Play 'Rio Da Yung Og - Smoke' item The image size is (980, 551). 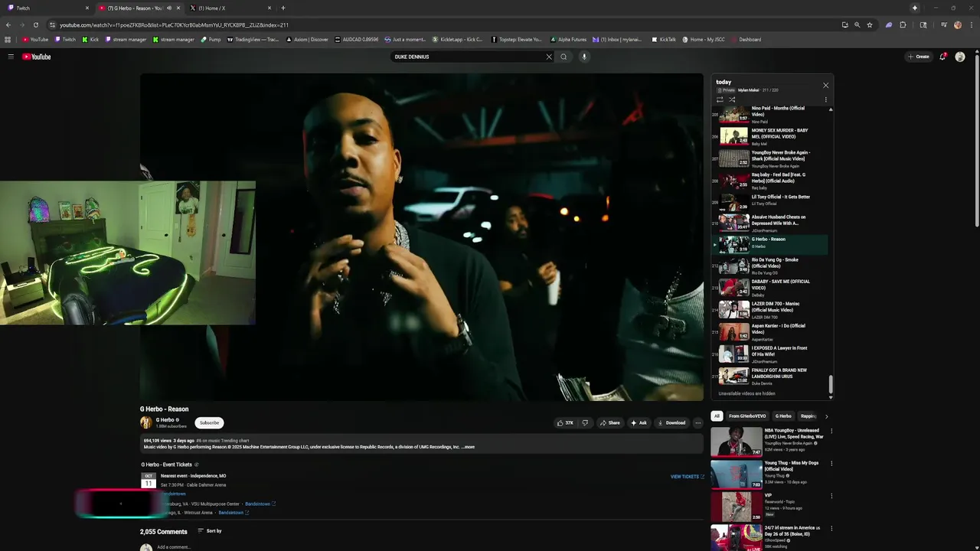tap(769, 266)
